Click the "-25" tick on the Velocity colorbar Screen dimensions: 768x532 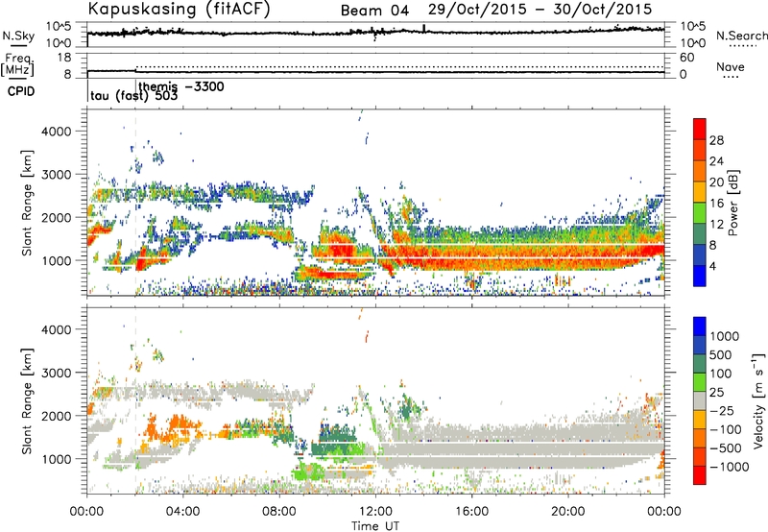(x=720, y=411)
